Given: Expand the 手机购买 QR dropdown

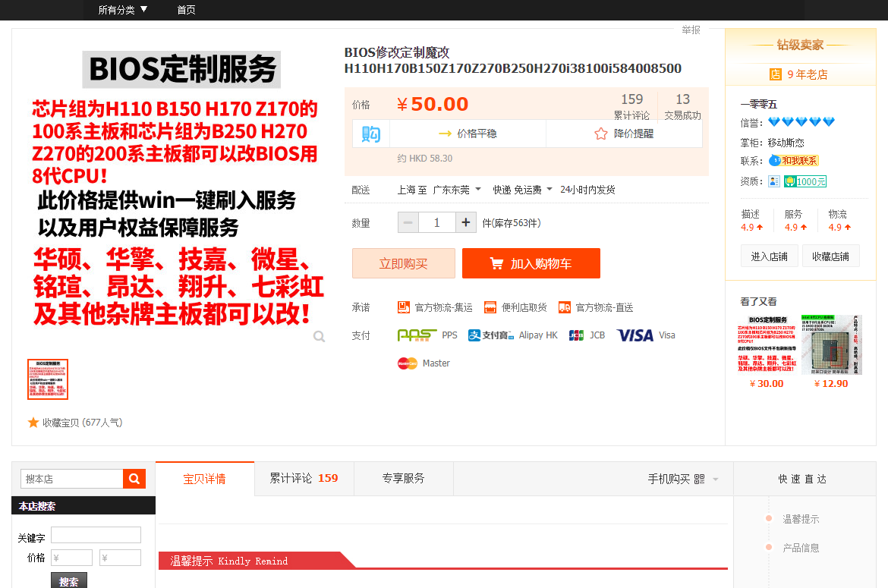Looking at the screenshot, I should click(716, 480).
